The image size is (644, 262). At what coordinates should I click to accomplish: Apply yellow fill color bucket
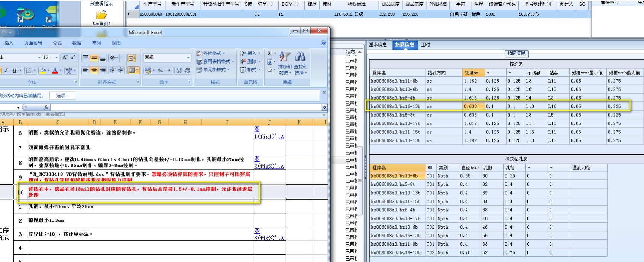click(x=43, y=70)
